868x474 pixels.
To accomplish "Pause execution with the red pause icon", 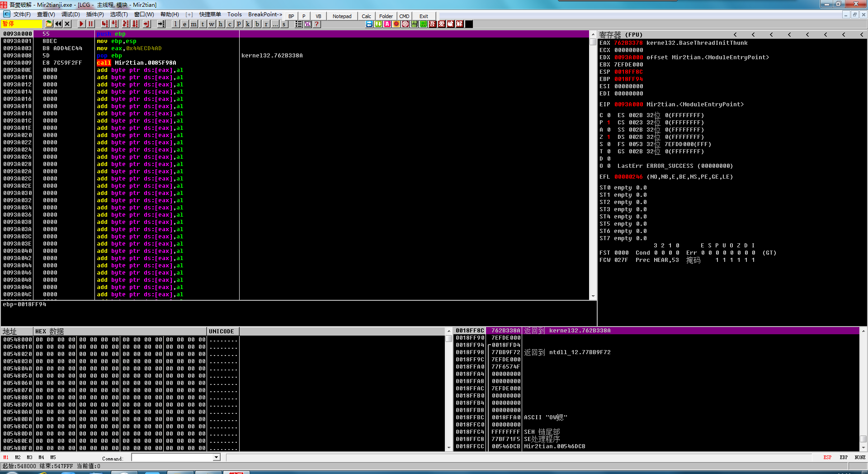I will [x=90, y=24].
